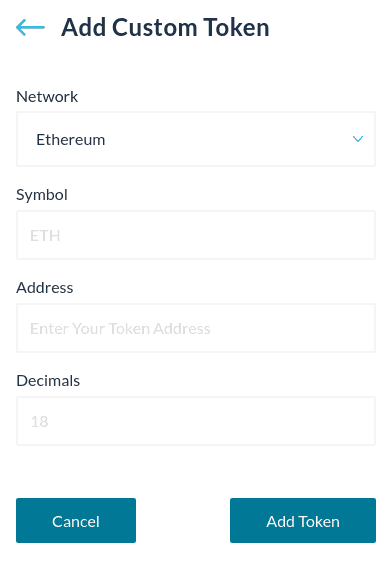
Task: Click the Decimals field label
Action: pyautogui.click(x=48, y=381)
